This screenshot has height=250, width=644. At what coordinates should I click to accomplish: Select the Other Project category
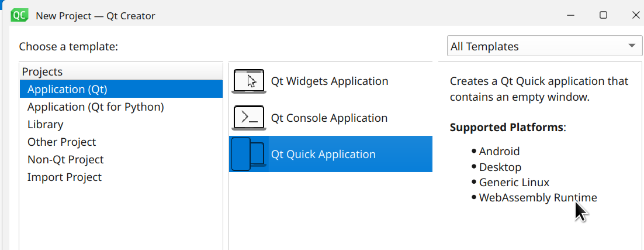tap(61, 142)
